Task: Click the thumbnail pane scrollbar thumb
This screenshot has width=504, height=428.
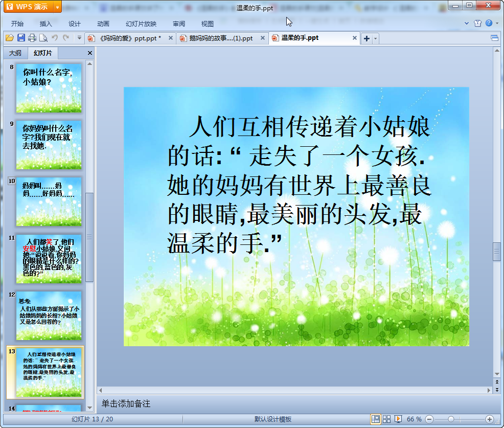Action: pos(89,237)
